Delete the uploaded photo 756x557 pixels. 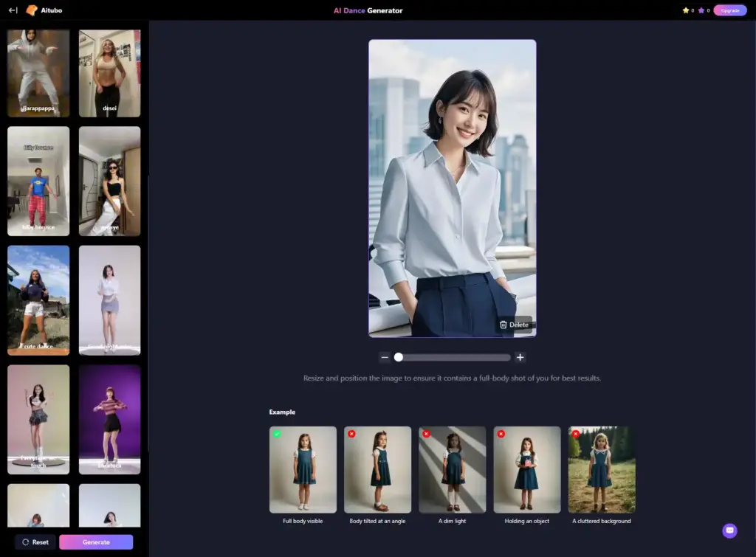515,325
